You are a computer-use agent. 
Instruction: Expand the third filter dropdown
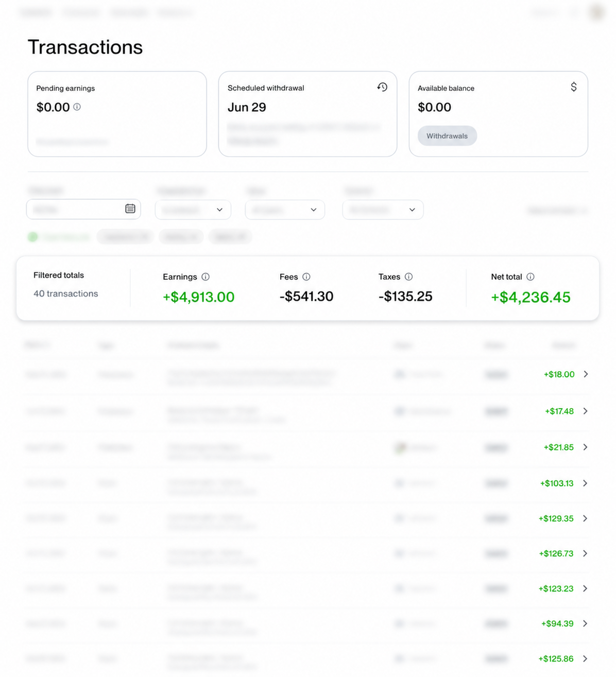[285, 210]
